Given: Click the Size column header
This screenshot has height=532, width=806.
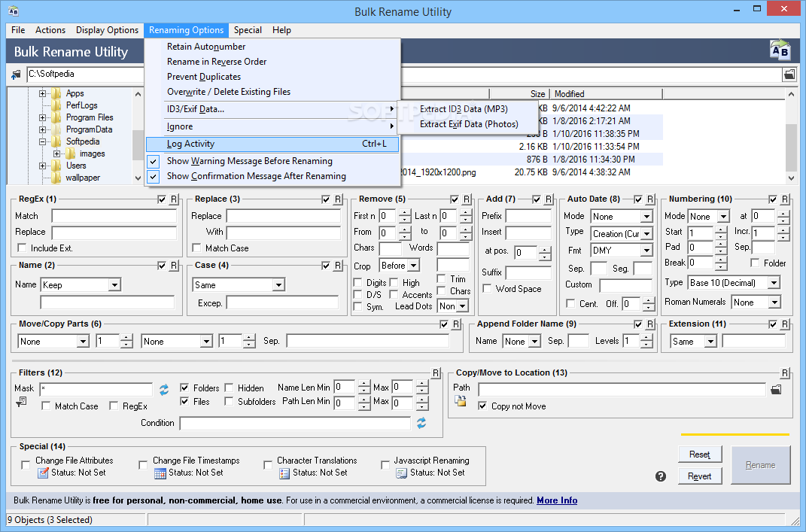Looking at the screenshot, I should (519, 94).
